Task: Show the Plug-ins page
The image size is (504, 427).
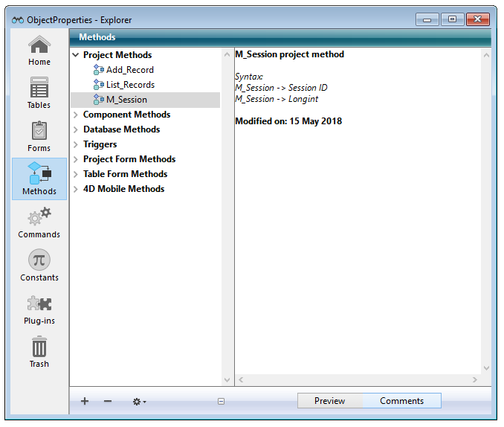Action: coord(39,309)
